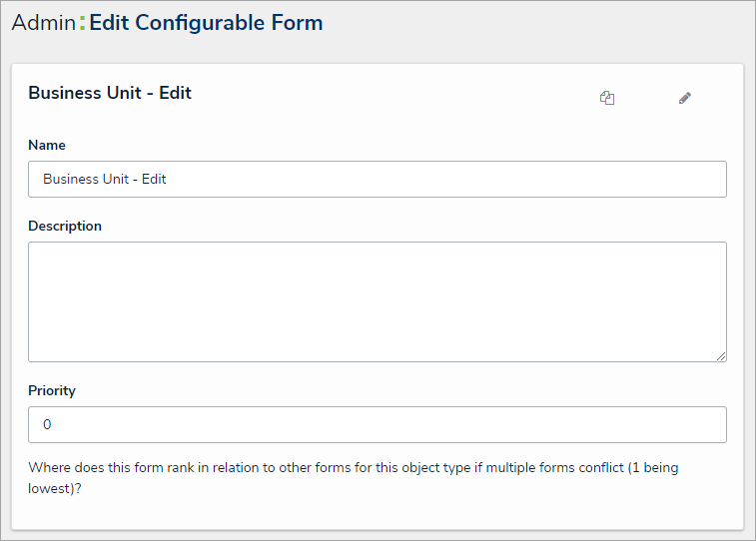Click the "Business Unit - Edit" card heading
The image size is (756, 541).
pos(110,93)
